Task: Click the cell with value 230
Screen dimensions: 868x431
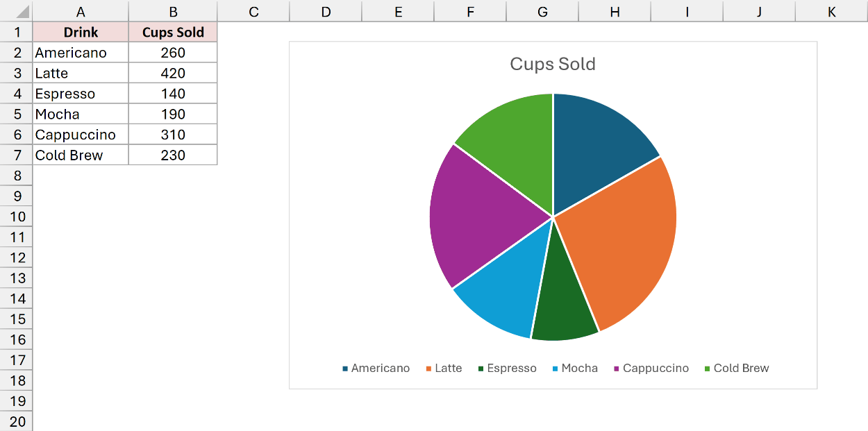Action: pos(173,155)
